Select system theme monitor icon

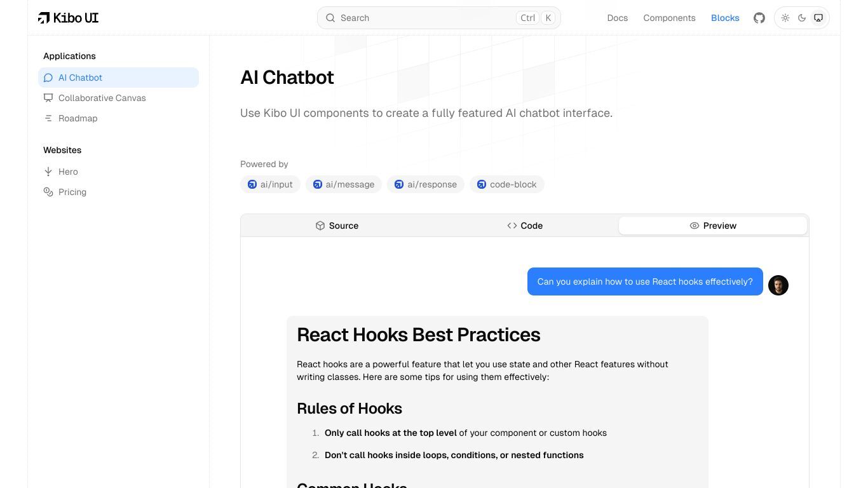(x=818, y=18)
